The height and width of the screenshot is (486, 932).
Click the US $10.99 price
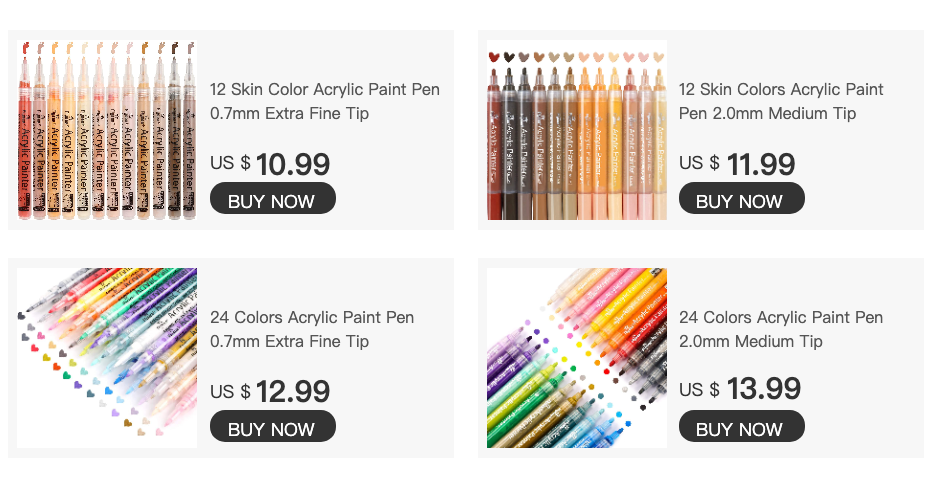(x=270, y=164)
